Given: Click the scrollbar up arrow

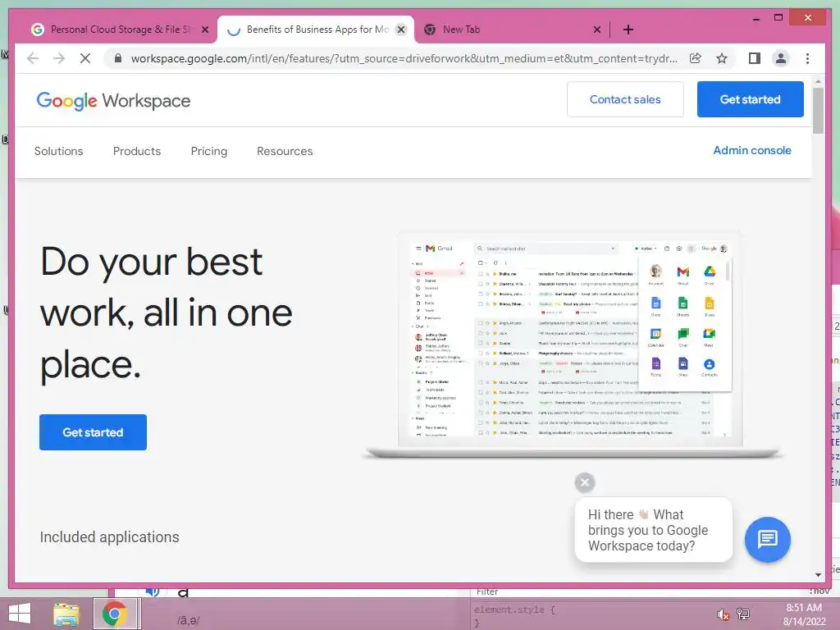Looking at the screenshot, I should click(x=818, y=81).
